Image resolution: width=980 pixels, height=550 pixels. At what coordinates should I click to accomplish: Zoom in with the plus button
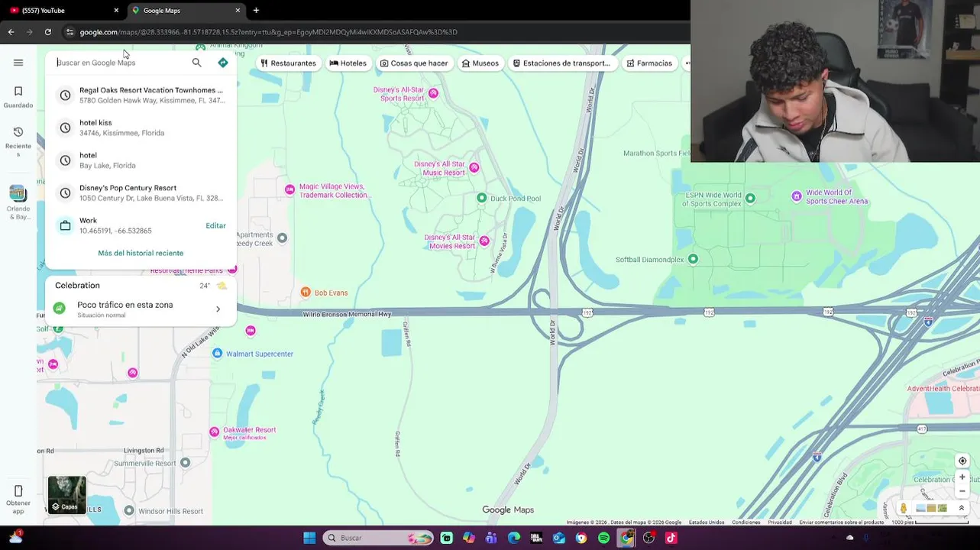pos(962,477)
